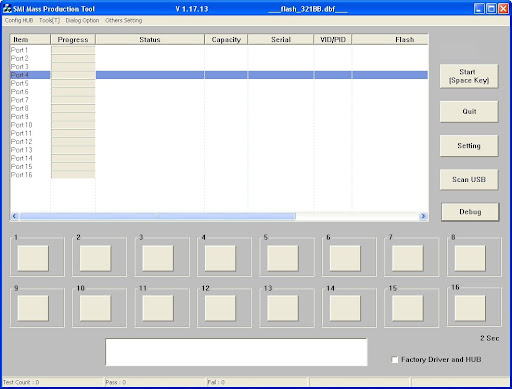Click the Scan USB button
The image size is (512, 389).
click(x=469, y=180)
